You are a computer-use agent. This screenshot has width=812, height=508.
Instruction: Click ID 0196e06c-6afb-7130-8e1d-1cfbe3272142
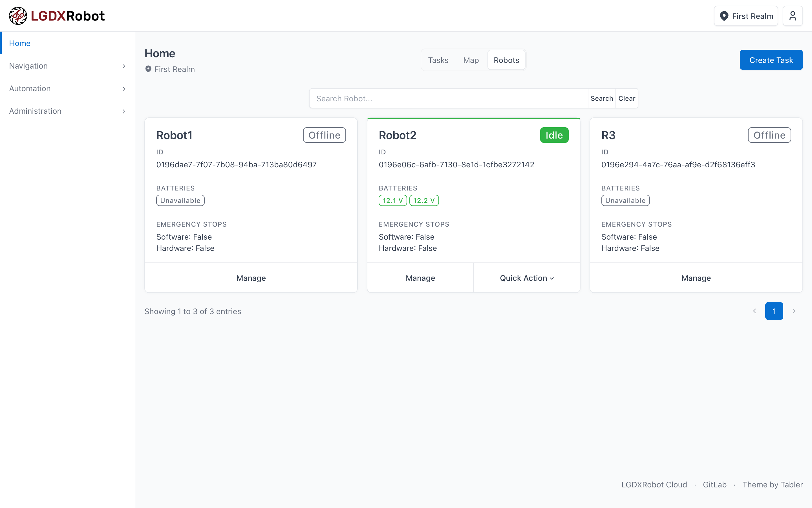point(456,165)
